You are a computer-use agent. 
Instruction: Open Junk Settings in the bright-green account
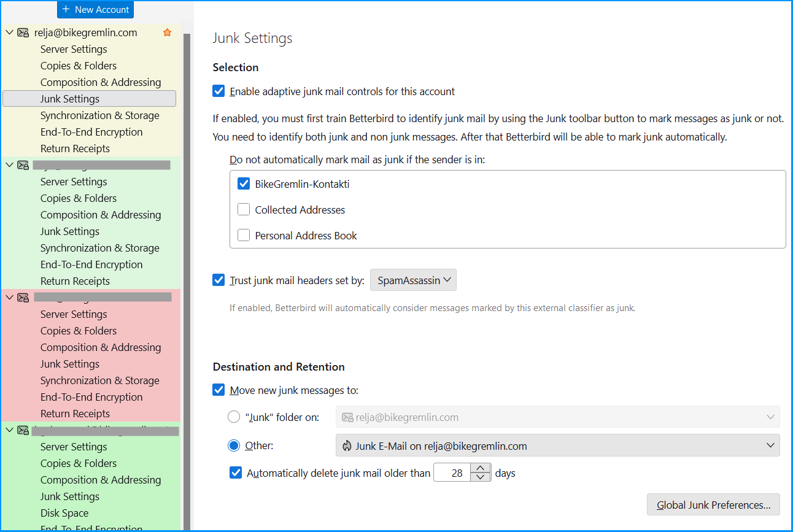tap(70, 496)
